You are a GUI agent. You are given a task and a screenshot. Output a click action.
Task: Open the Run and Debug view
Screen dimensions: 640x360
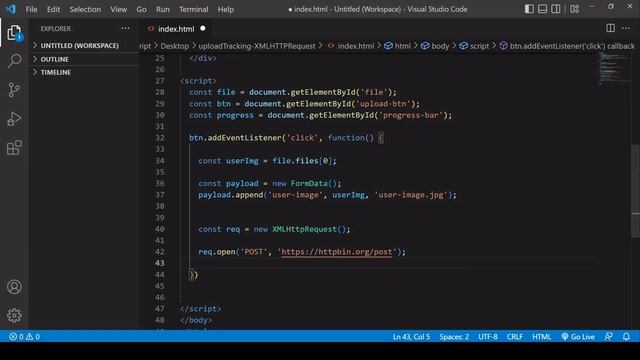(x=14, y=119)
